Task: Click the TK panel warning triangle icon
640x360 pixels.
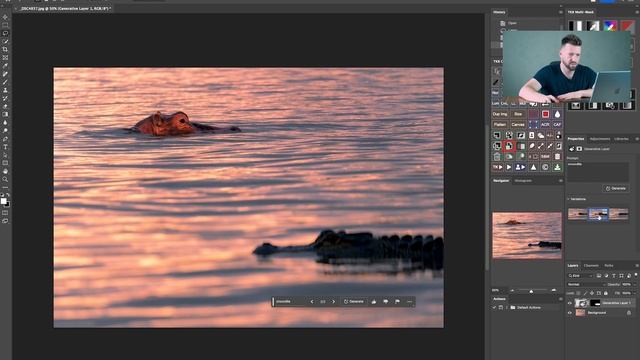Action: (x=533, y=167)
